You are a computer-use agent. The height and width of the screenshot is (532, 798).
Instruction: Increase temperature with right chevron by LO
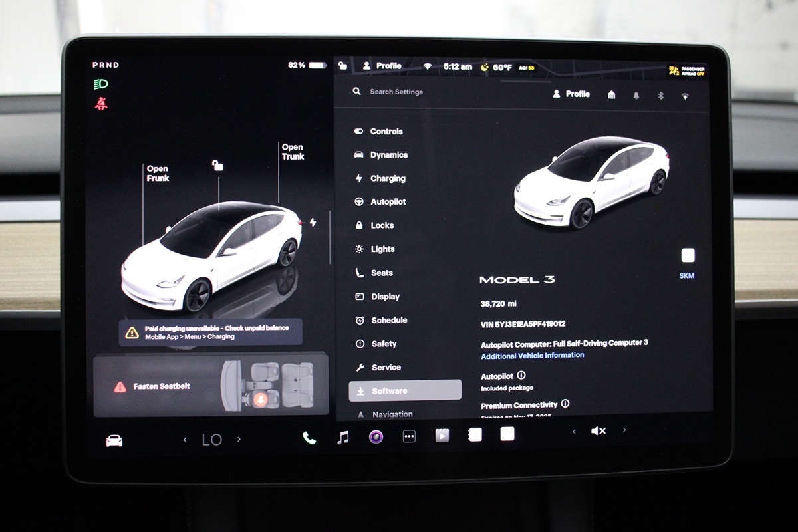point(239,439)
